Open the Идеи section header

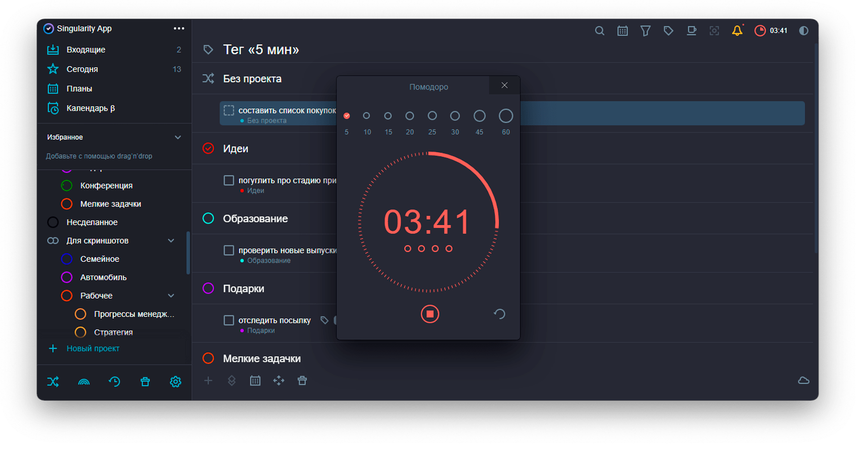[235, 148]
